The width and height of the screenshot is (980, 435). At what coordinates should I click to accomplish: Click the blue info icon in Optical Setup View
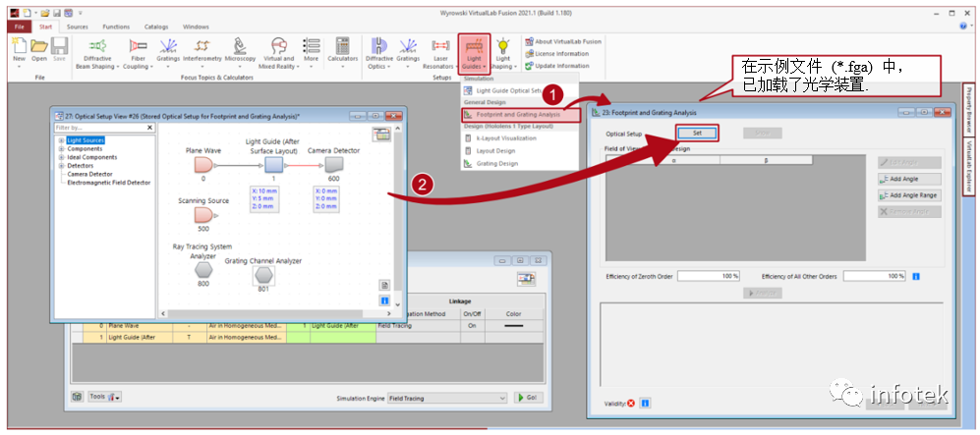(385, 300)
